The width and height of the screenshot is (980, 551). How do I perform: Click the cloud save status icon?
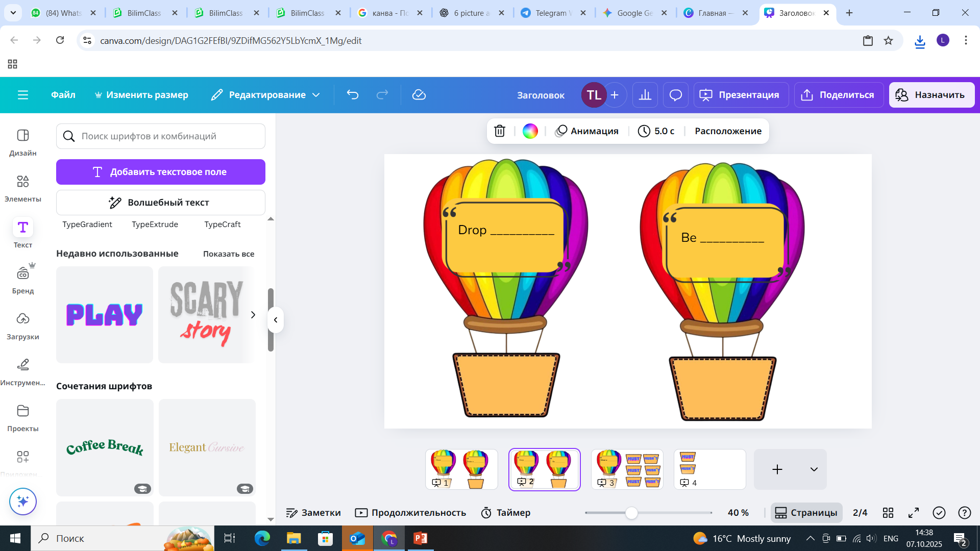[419, 95]
